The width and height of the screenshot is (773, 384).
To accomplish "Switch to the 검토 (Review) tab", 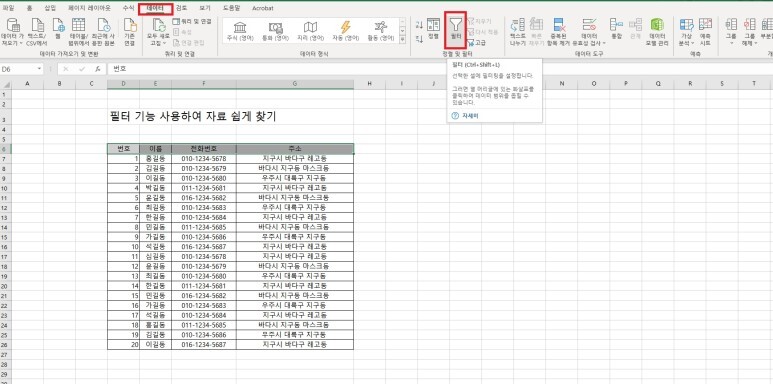I will (x=181, y=8).
